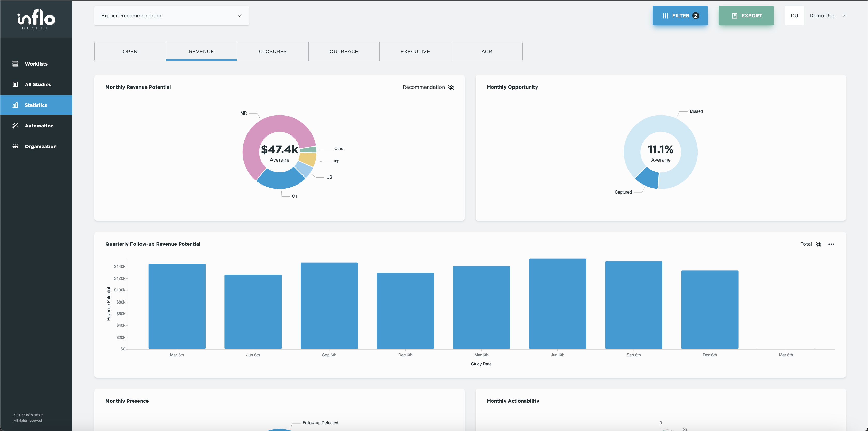Click the Worklists sidebar icon
This screenshot has height=431, width=868.
(x=15, y=64)
